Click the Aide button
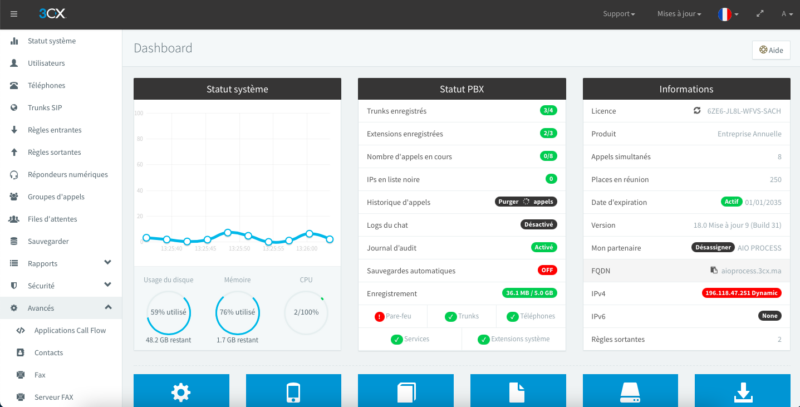Image resolution: width=800 pixels, height=407 pixels. click(770, 50)
